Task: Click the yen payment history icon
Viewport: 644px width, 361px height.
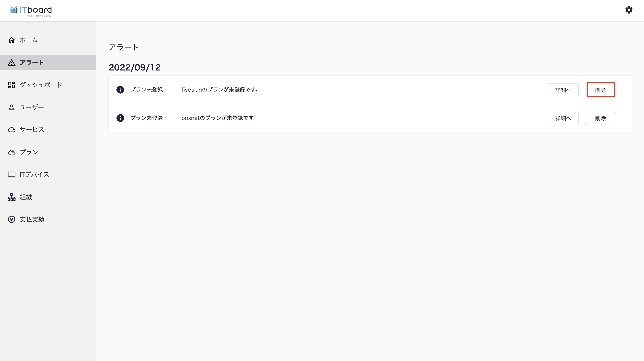Action: pyautogui.click(x=12, y=219)
